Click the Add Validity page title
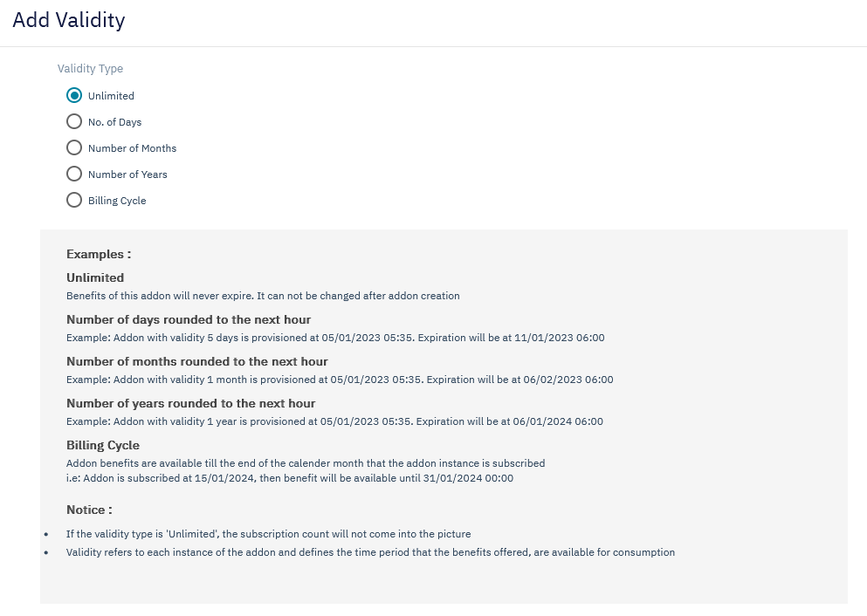This screenshot has width=867, height=616. [69, 20]
